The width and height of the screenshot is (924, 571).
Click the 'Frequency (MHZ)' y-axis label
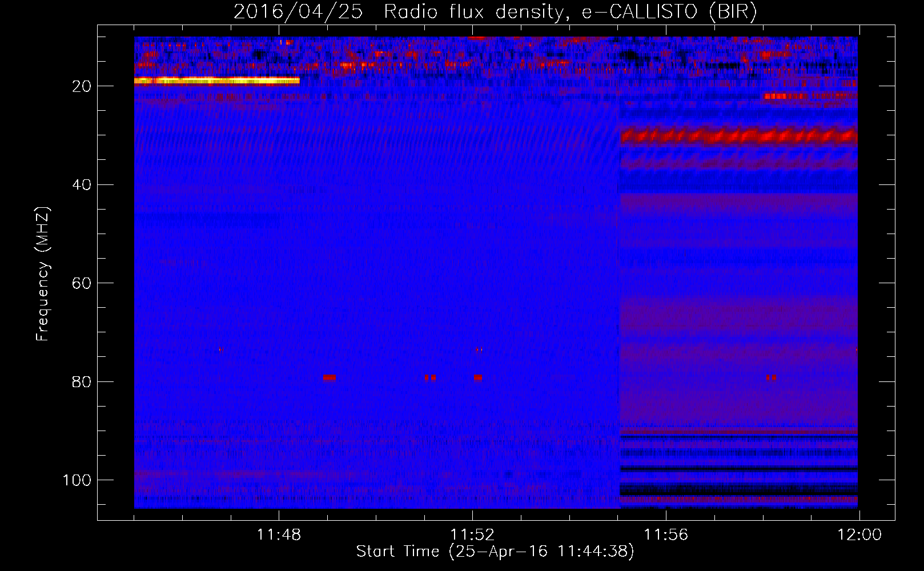tap(43, 274)
